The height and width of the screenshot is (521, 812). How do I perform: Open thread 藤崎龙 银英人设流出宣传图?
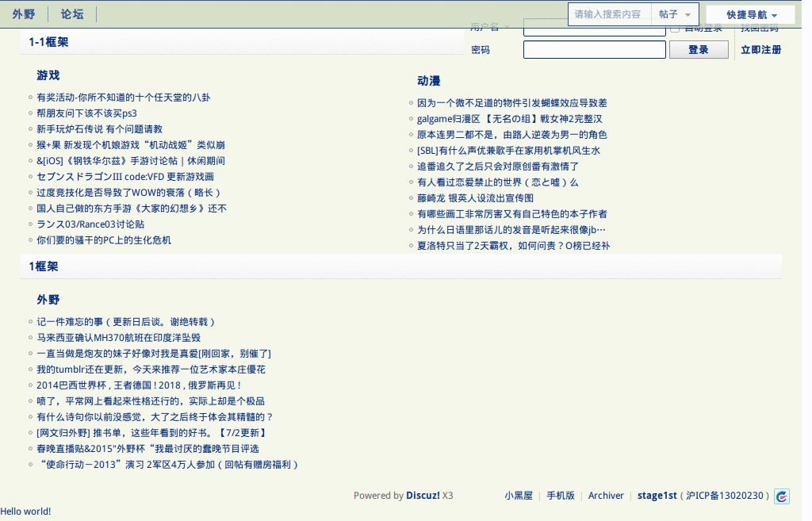pyautogui.click(x=476, y=198)
